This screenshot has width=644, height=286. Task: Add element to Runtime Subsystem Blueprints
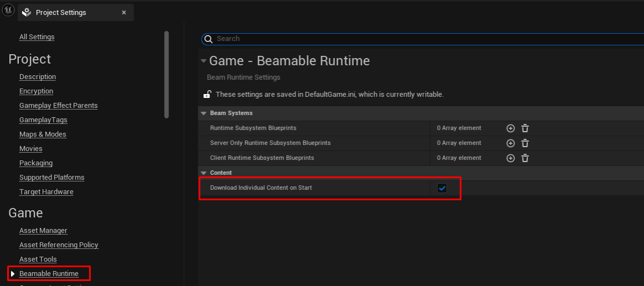point(511,128)
